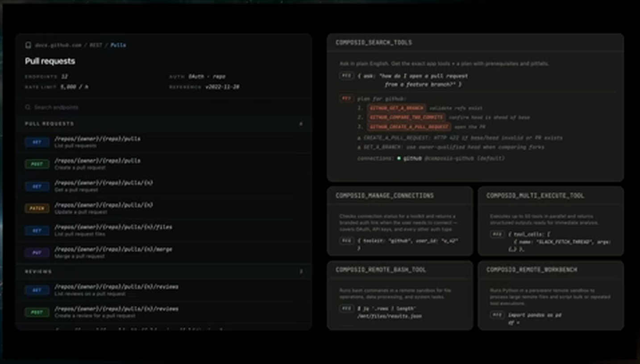This screenshot has width=640, height=364.
Task: Click the document icon beside docs.github.com breadcrumb
Action: (x=28, y=45)
